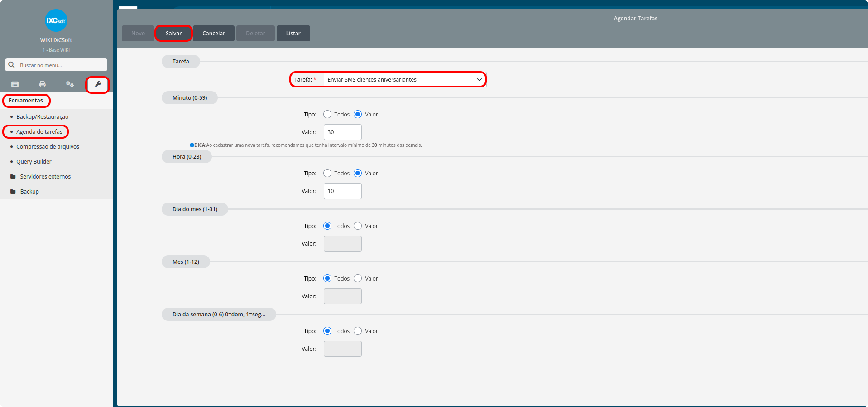The width and height of the screenshot is (868, 407).
Task: Open Compressão de arquivos menu item
Action: [x=48, y=146]
